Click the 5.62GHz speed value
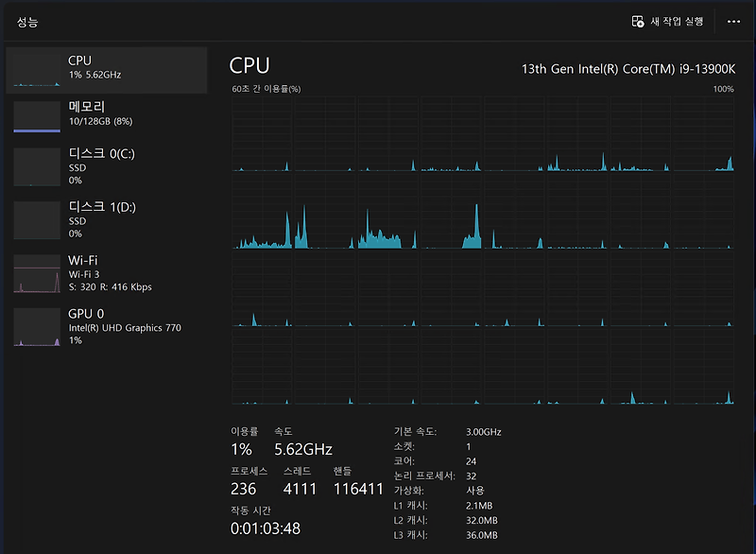 303,449
